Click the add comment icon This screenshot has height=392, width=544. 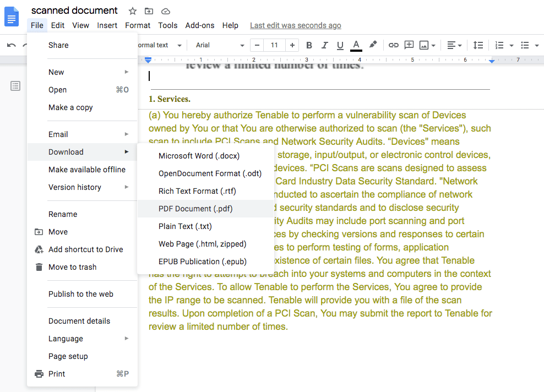tap(409, 45)
